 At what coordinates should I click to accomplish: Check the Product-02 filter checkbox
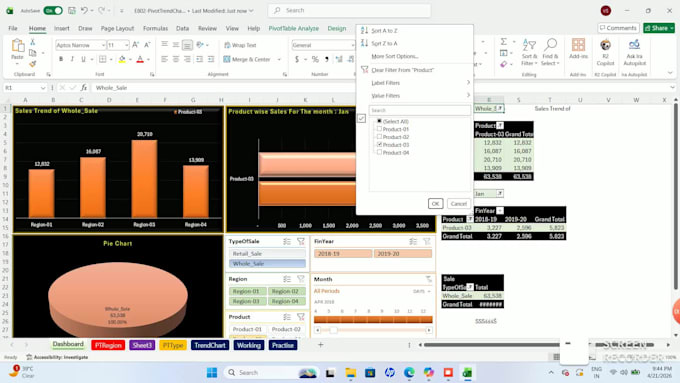point(379,137)
